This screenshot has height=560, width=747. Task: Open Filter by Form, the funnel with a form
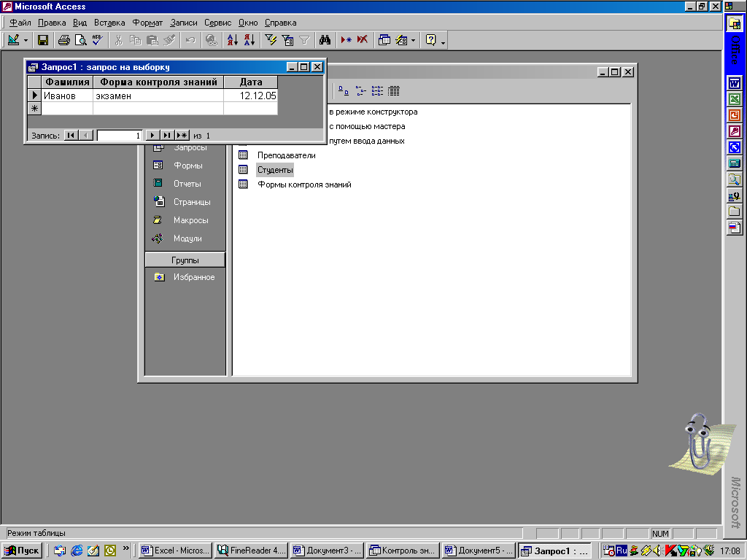(x=287, y=41)
